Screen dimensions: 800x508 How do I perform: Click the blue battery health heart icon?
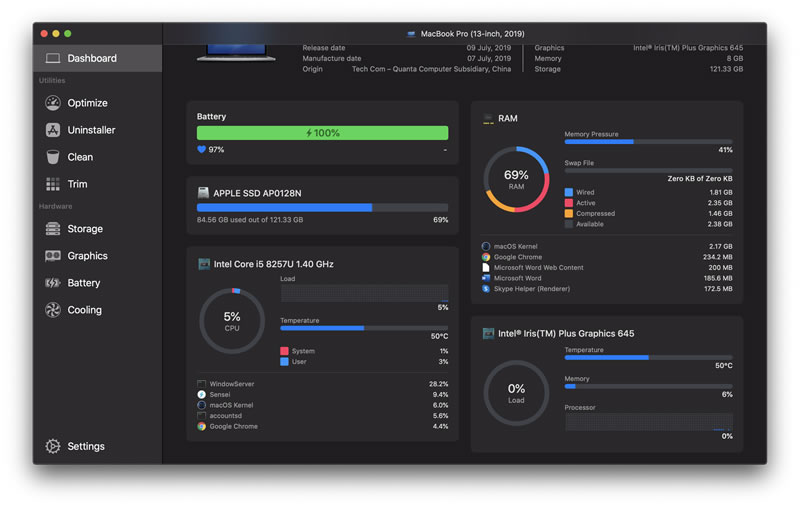201,150
